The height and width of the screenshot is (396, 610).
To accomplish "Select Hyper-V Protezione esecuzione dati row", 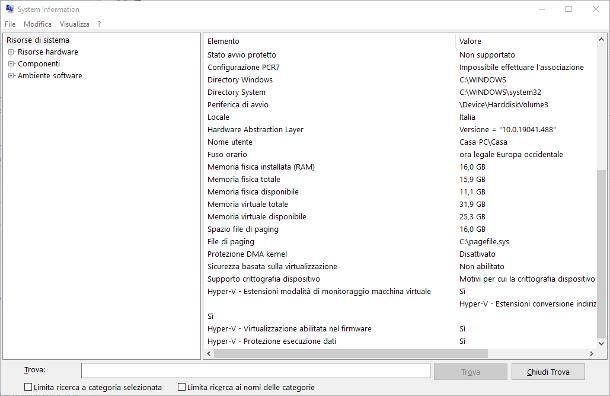I will (400, 341).
